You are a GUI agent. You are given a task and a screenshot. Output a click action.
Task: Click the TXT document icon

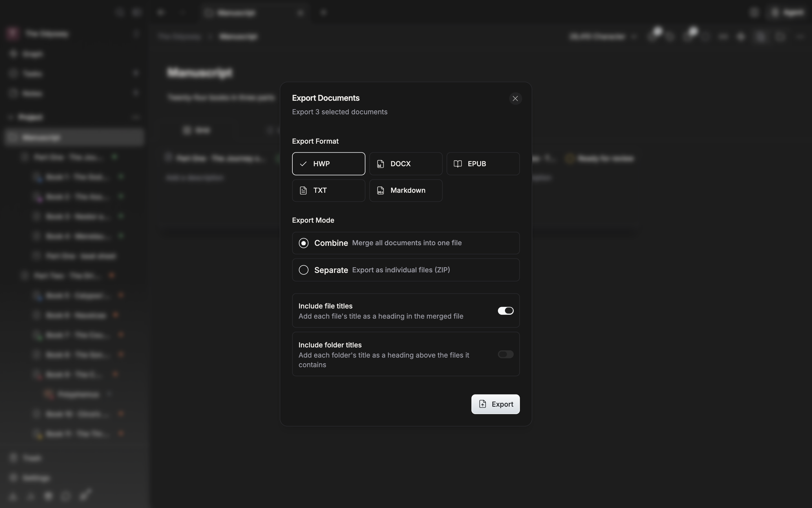pyautogui.click(x=303, y=190)
